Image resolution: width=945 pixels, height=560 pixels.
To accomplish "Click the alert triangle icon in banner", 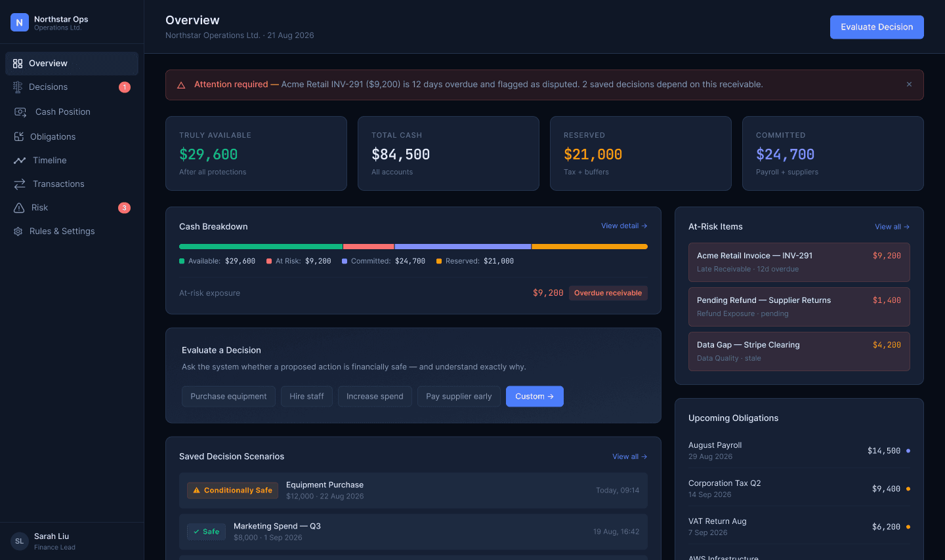I will 181,85.
